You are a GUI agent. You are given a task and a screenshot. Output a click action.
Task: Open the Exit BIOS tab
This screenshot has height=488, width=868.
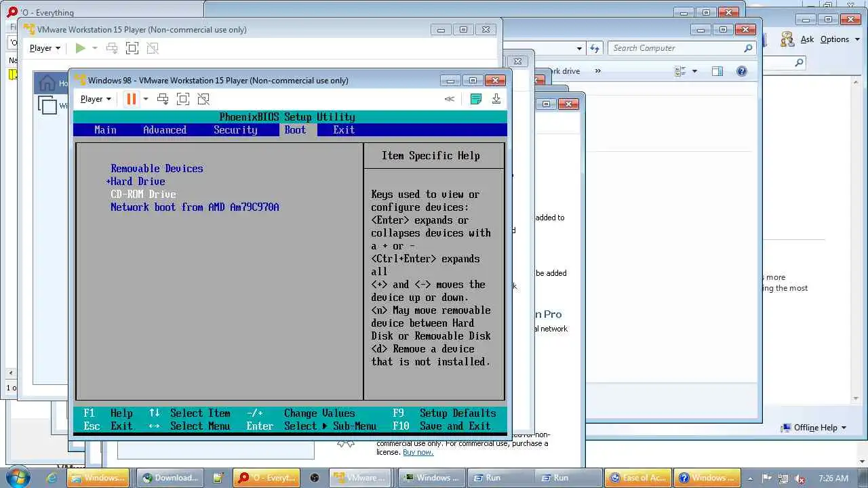click(344, 129)
